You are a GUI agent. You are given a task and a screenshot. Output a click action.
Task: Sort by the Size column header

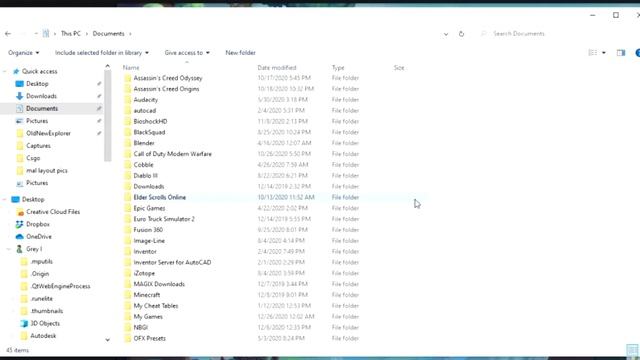[399, 68]
